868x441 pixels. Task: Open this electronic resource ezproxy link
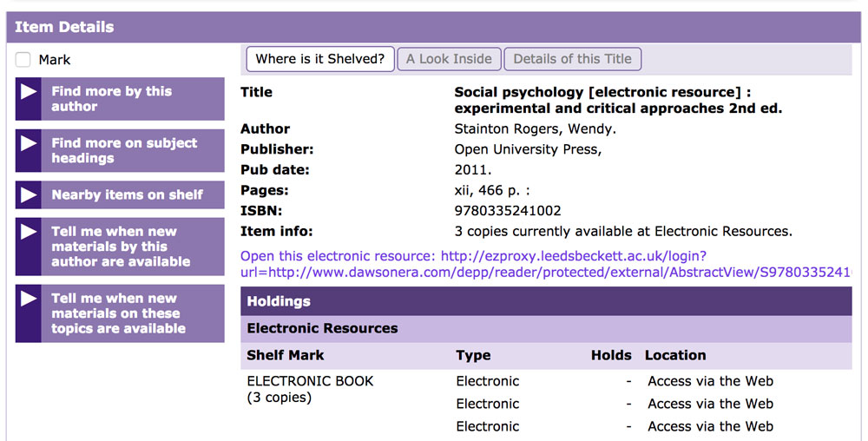coord(544,264)
